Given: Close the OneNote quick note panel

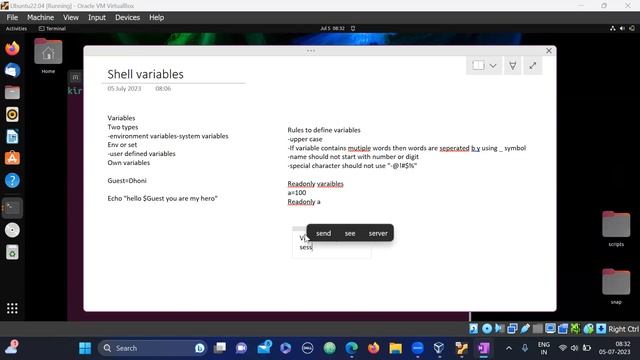Looking at the screenshot, I should click(549, 51).
